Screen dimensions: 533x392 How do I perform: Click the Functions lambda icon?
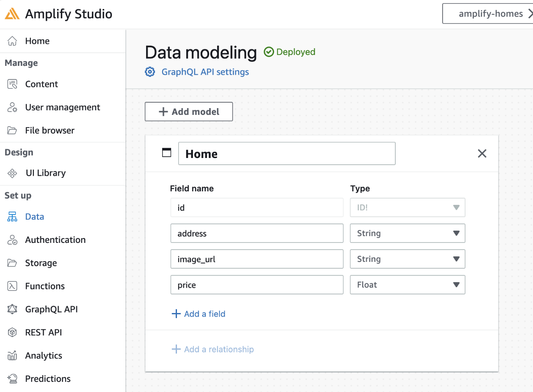pyautogui.click(x=12, y=286)
